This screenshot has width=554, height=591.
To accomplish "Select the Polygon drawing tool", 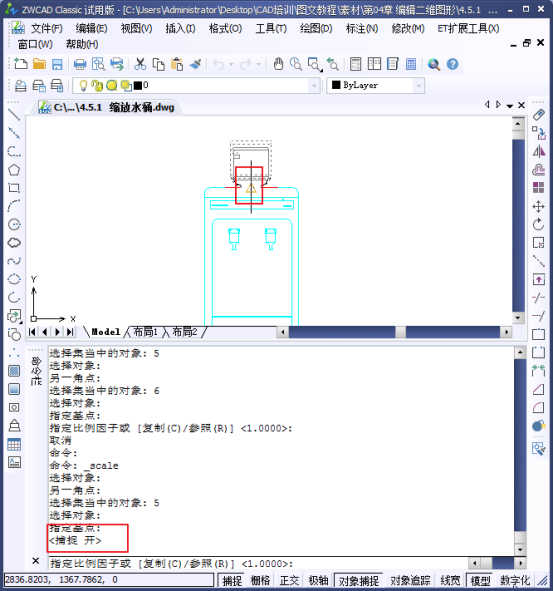I will pyautogui.click(x=14, y=170).
